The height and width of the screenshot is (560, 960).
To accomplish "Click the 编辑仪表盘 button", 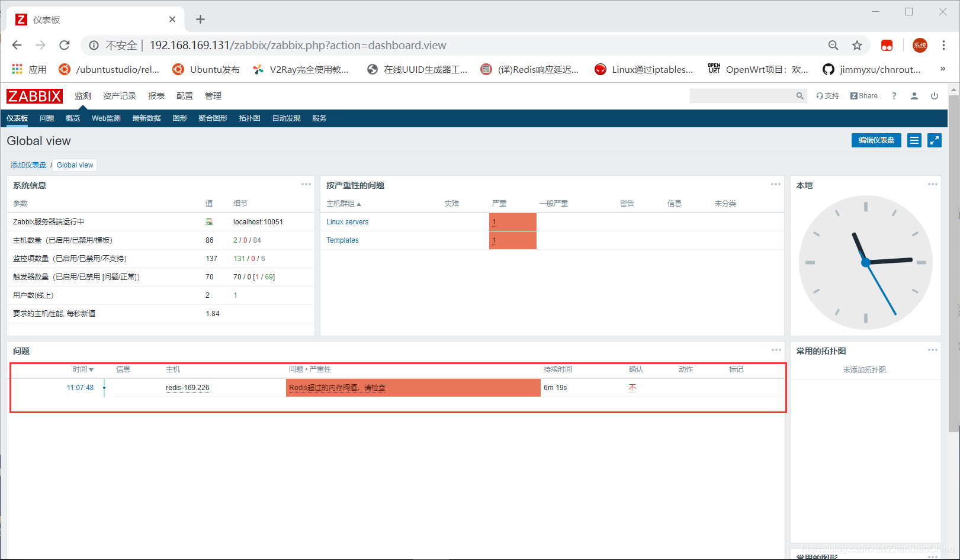I will pyautogui.click(x=876, y=140).
